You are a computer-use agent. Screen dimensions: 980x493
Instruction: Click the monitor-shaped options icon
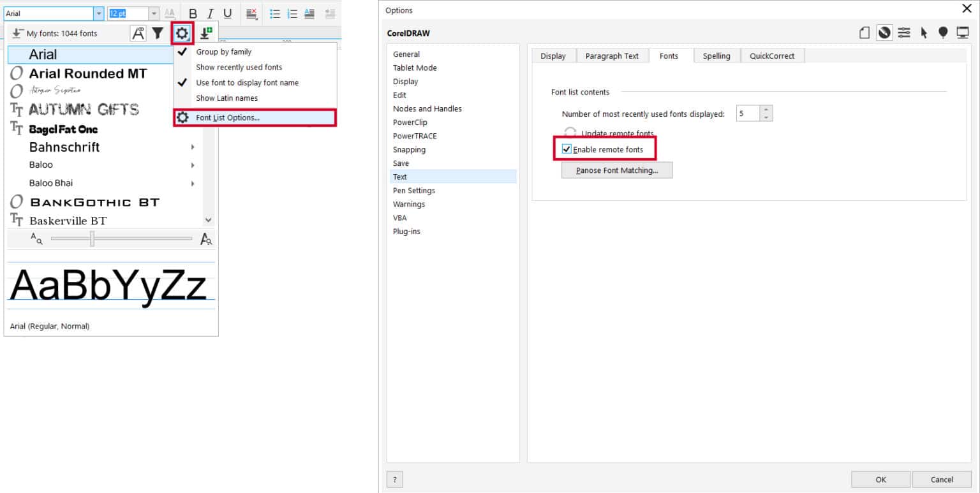[962, 31]
